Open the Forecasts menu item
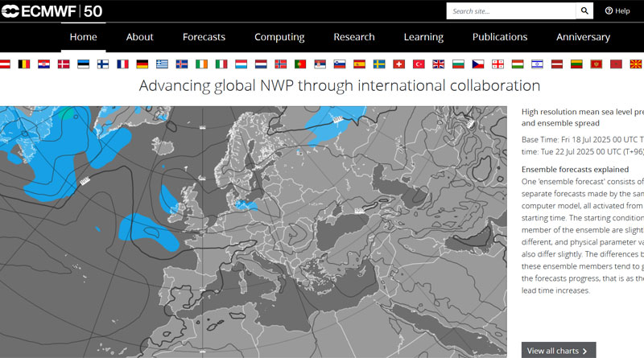The width and height of the screenshot is (644, 358). pyautogui.click(x=204, y=37)
